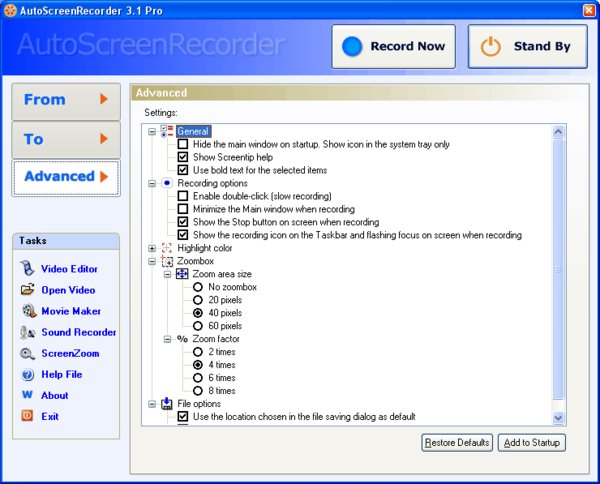Toggle Show the Stop button on screen
The image size is (600, 484).
click(183, 222)
